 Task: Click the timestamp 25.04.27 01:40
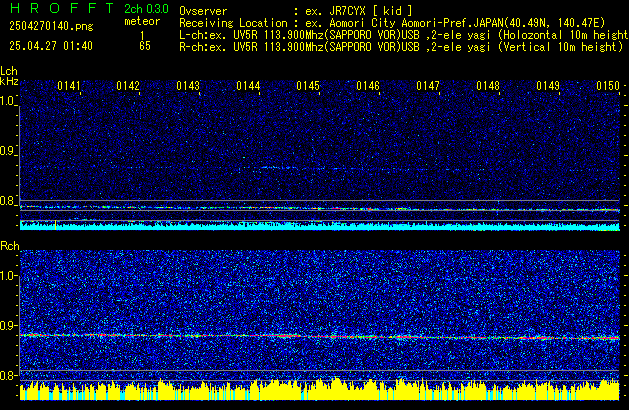click(51, 46)
